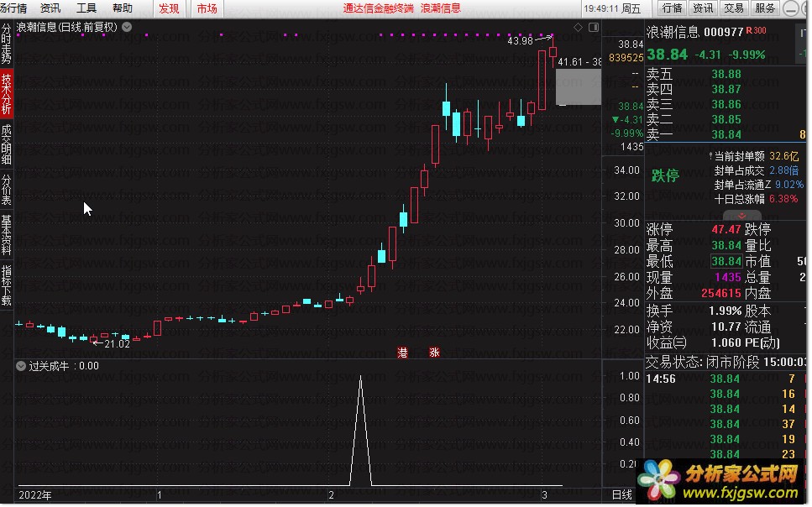
Task: Click the 换手 value 1.99%
Action: click(725, 311)
